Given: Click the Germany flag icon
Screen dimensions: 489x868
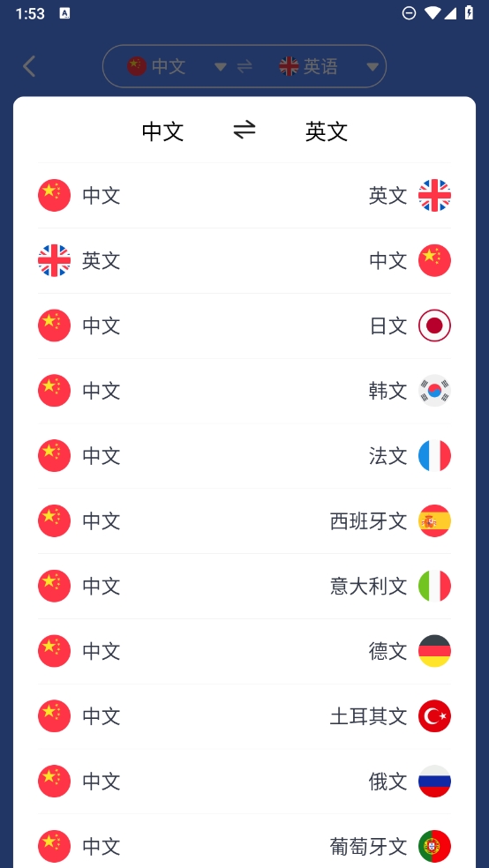Looking at the screenshot, I should tap(434, 651).
